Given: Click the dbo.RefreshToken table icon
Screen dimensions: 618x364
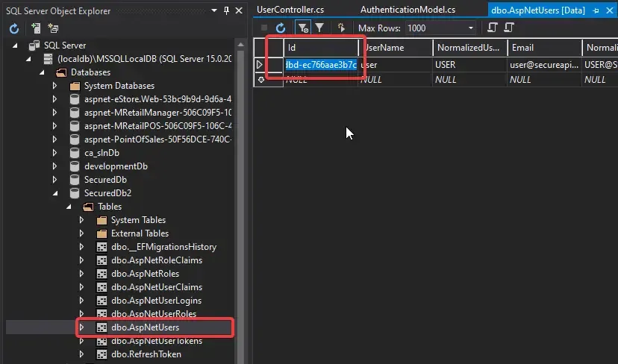Looking at the screenshot, I should 102,354.
